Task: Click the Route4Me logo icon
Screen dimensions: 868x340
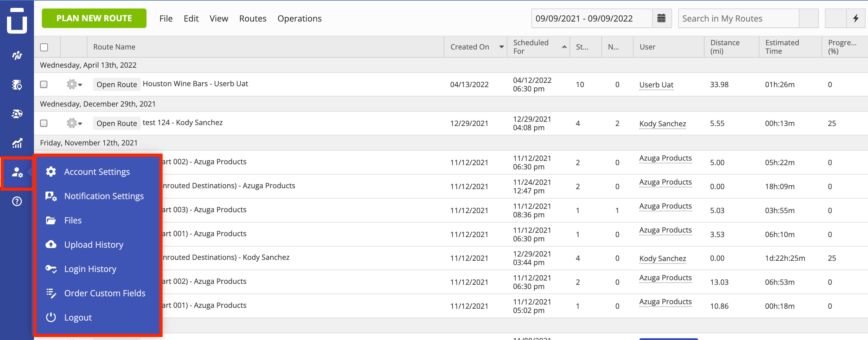Action: coord(17,20)
